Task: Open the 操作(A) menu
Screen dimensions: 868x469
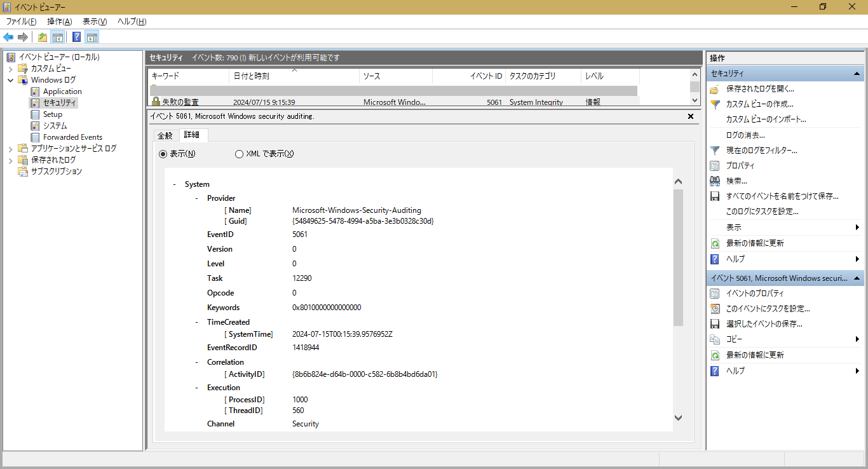Action: coord(59,22)
